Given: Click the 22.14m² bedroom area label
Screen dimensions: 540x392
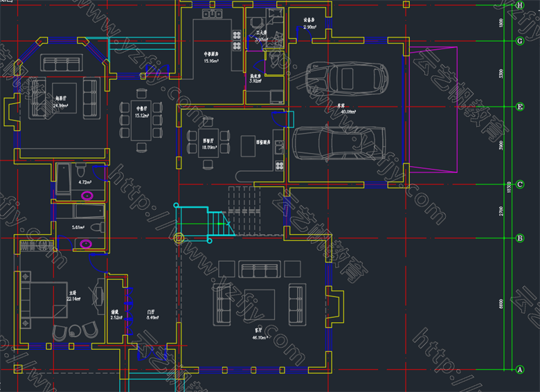Looking at the screenshot, I should coord(73,299).
